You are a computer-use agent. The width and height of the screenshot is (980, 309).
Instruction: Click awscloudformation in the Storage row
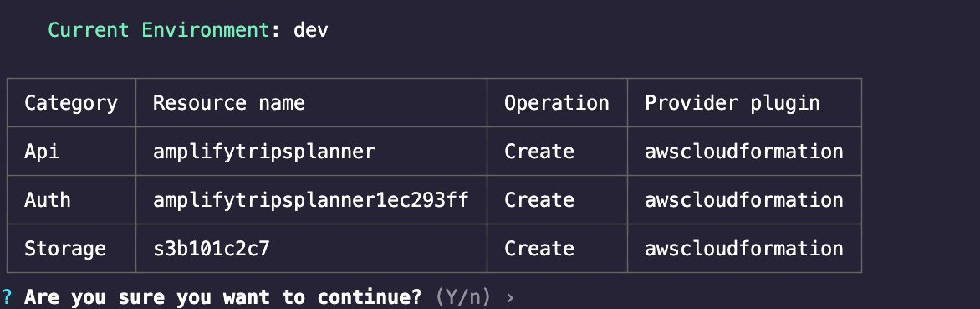click(744, 249)
